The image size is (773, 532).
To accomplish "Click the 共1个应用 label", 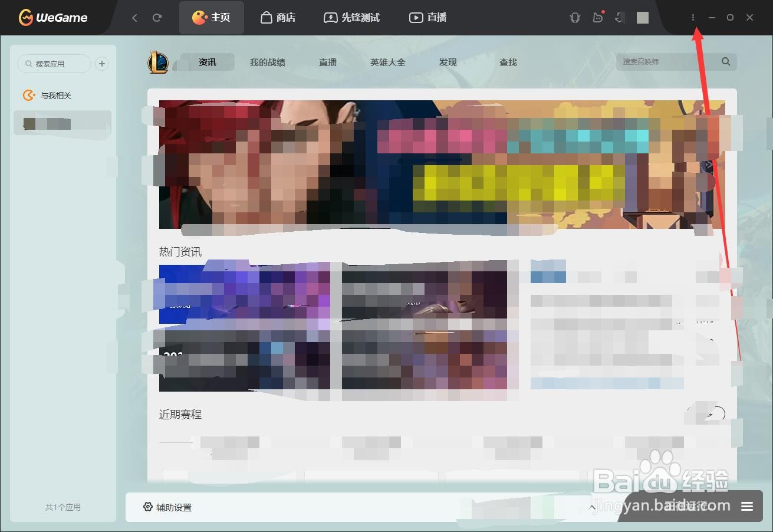I will click(63, 507).
